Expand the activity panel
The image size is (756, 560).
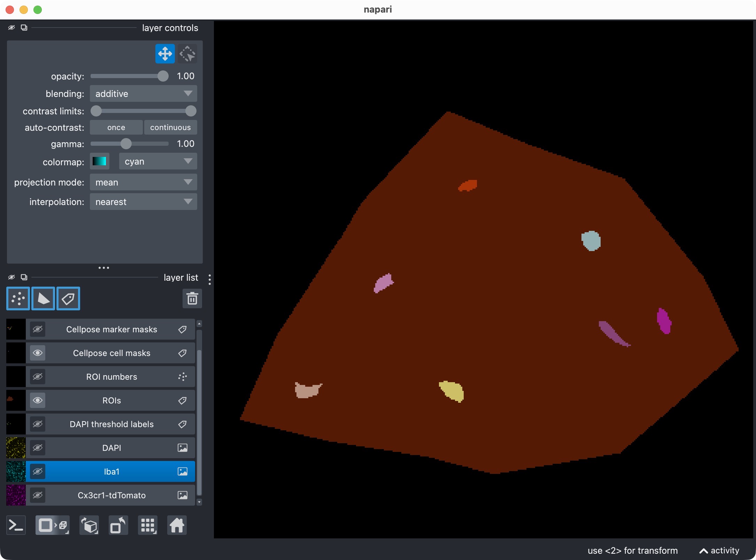[719, 551]
